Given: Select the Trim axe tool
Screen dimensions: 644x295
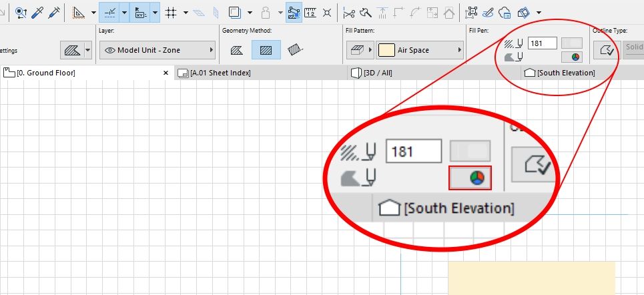Looking at the screenshot, I should click(365, 13).
